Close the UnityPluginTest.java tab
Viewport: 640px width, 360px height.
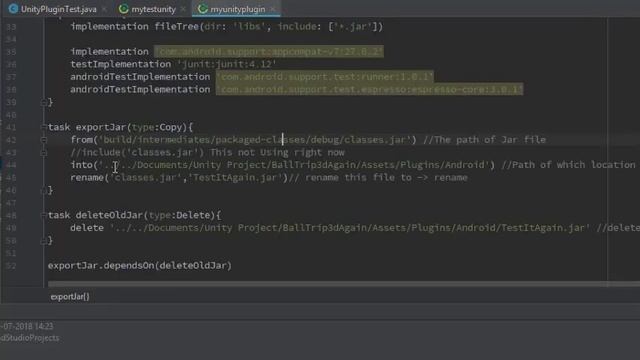pos(104,9)
